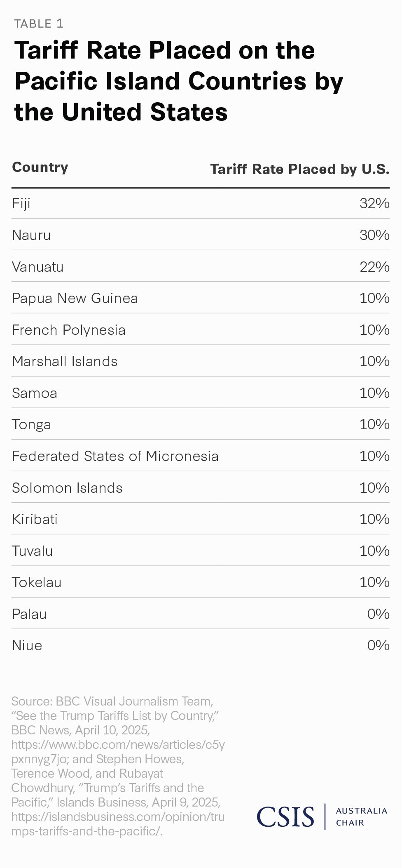The width and height of the screenshot is (402, 868).
Task: Click the Federated States of Micronesia entry
Action: (115, 456)
